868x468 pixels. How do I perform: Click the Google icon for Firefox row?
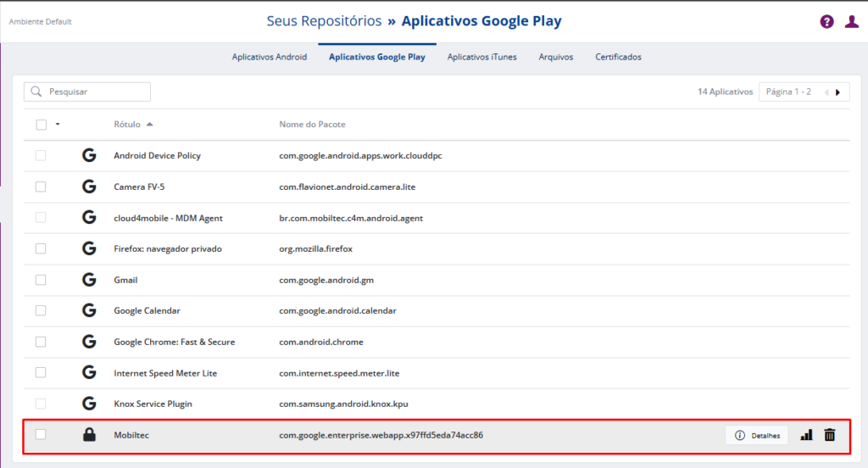coord(89,248)
